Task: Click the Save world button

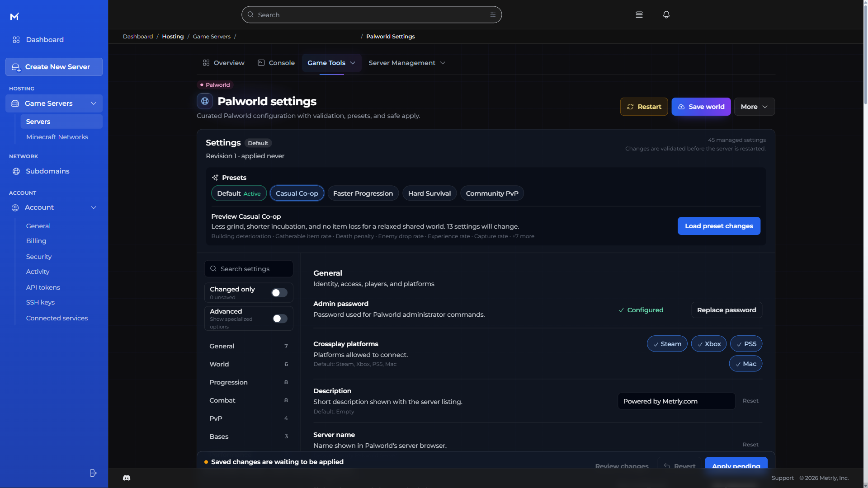Action: point(701,107)
